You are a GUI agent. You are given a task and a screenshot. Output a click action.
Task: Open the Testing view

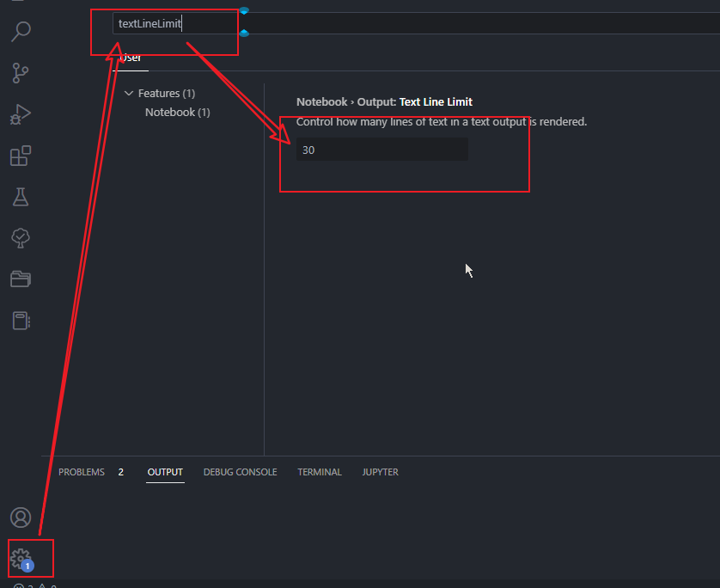click(20, 197)
